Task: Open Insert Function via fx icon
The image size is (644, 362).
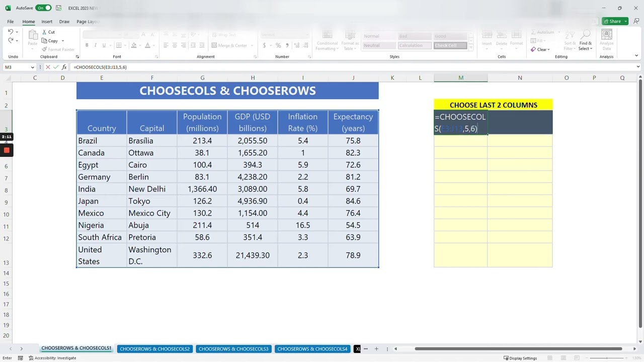Action: tap(64, 67)
